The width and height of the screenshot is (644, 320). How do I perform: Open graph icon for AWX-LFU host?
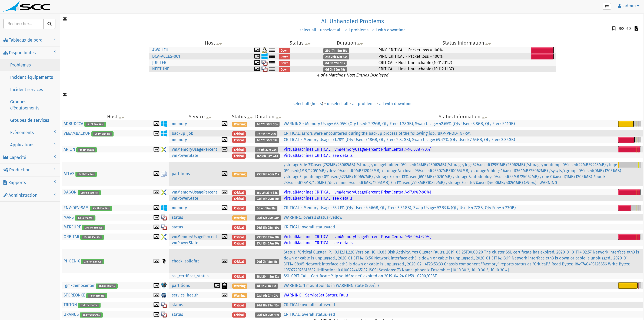(257, 50)
